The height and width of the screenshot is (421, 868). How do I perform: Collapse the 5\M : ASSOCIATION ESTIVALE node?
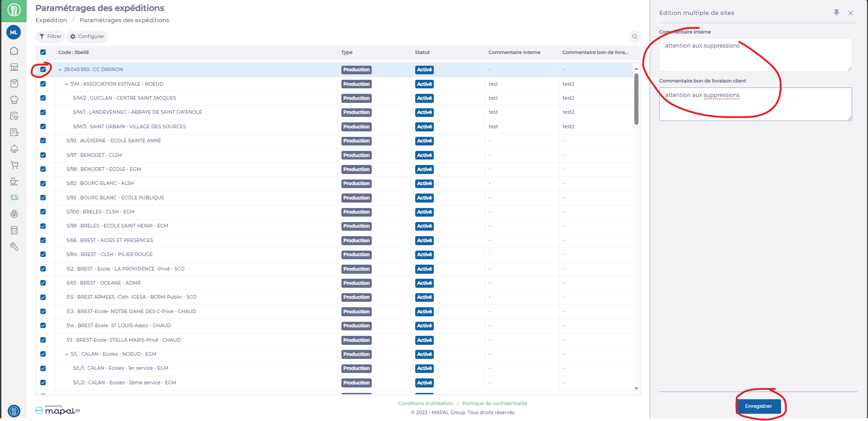pos(67,84)
